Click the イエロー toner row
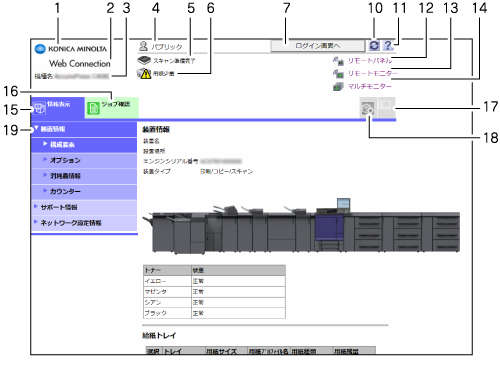 [x=214, y=281]
